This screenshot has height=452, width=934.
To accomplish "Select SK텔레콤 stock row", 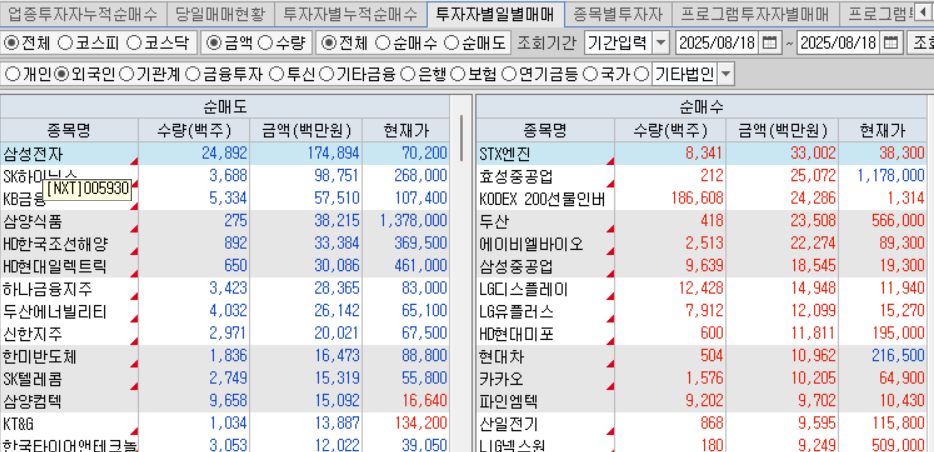I will click(225, 379).
